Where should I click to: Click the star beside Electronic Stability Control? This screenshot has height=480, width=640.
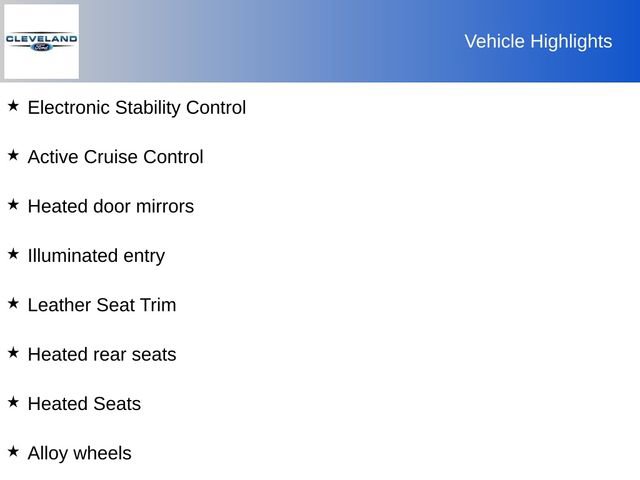click(x=13, y=105)
